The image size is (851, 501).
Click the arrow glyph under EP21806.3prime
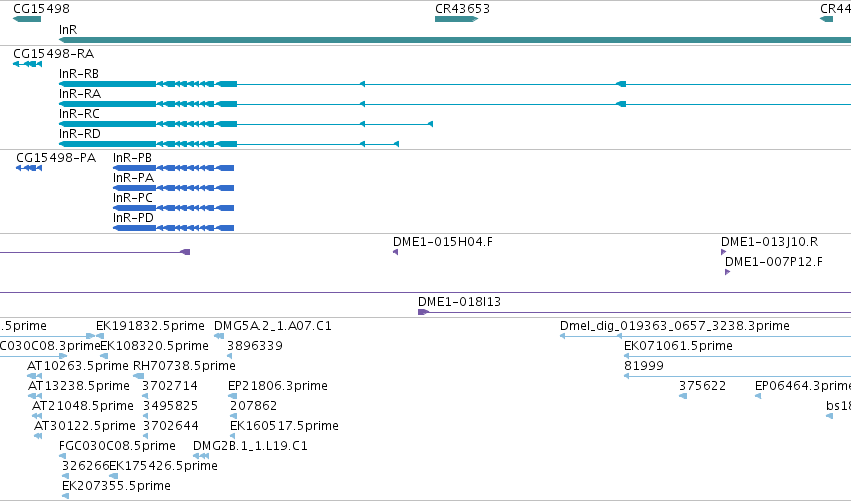232,396
